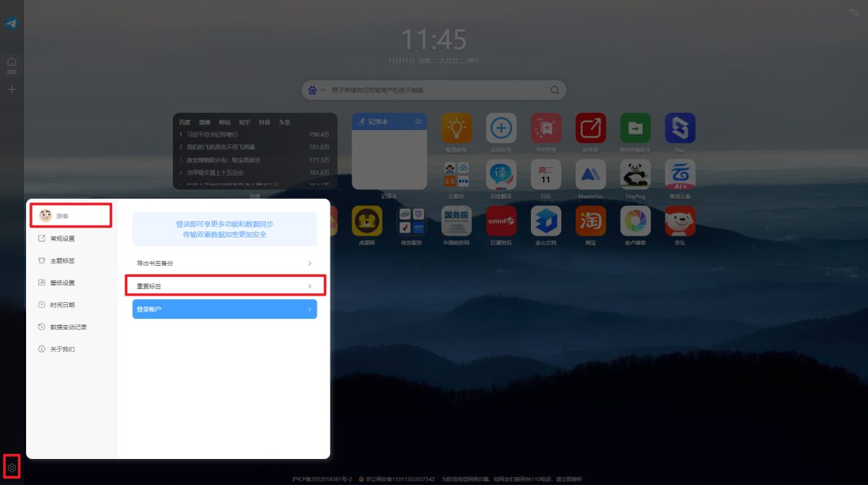Open the search engine dropdown arrow
This screenshot has width=868, height=485.
pos(323,91)
